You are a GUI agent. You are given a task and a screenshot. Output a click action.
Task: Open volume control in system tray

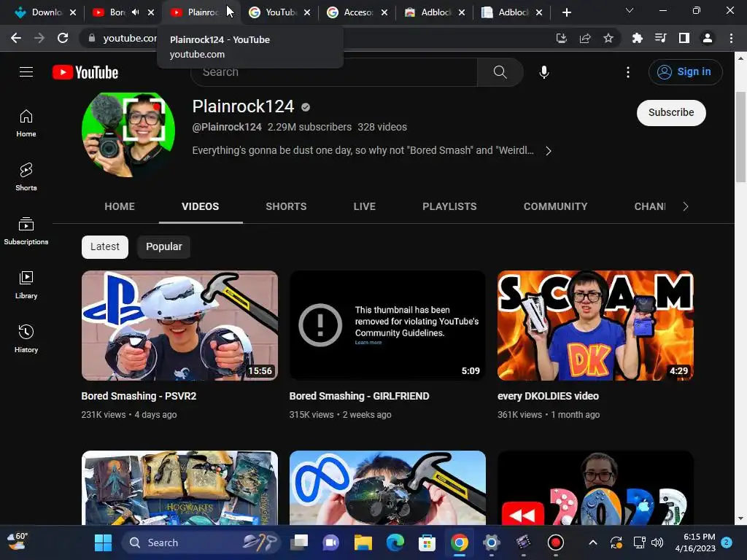coord(657,542)
